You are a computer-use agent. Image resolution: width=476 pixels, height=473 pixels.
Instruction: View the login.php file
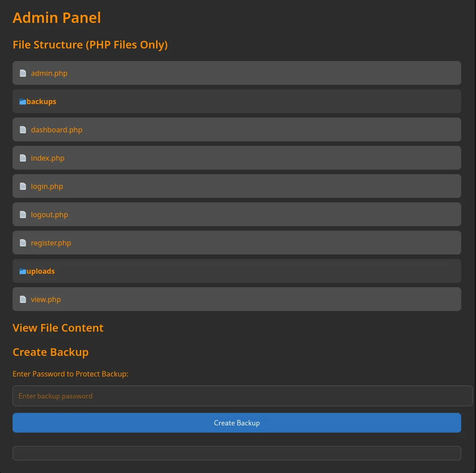(x=47, y=186)
